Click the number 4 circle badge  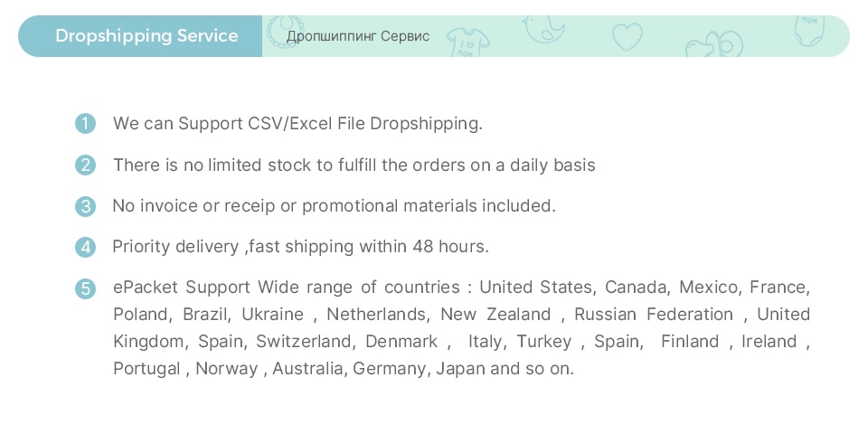(85, 247)
